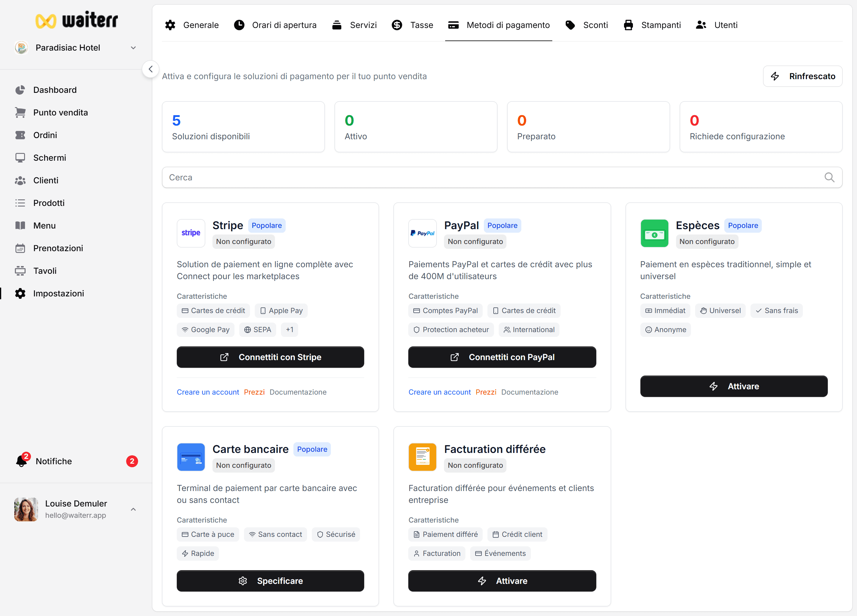The image size is (857, 616).
Task: Click the Apple Pay feature tag
Action: (x=281, y=311)
